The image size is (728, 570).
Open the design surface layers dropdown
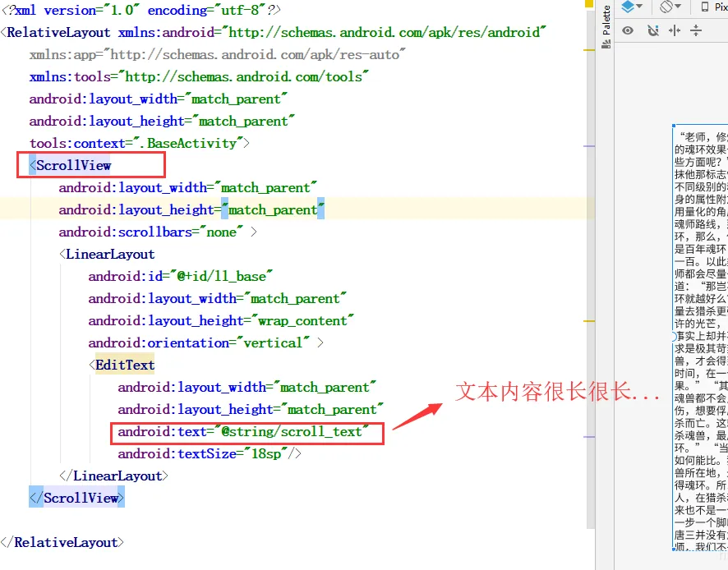coord(632,7)
